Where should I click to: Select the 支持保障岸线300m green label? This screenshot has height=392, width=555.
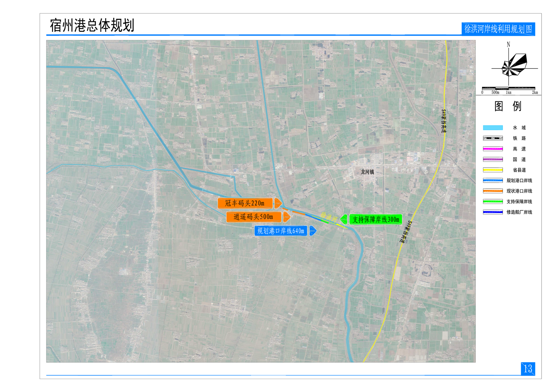(376, 219)
